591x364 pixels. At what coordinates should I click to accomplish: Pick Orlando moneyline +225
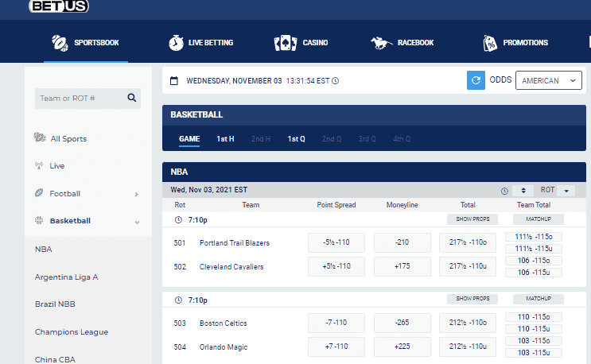402,347
